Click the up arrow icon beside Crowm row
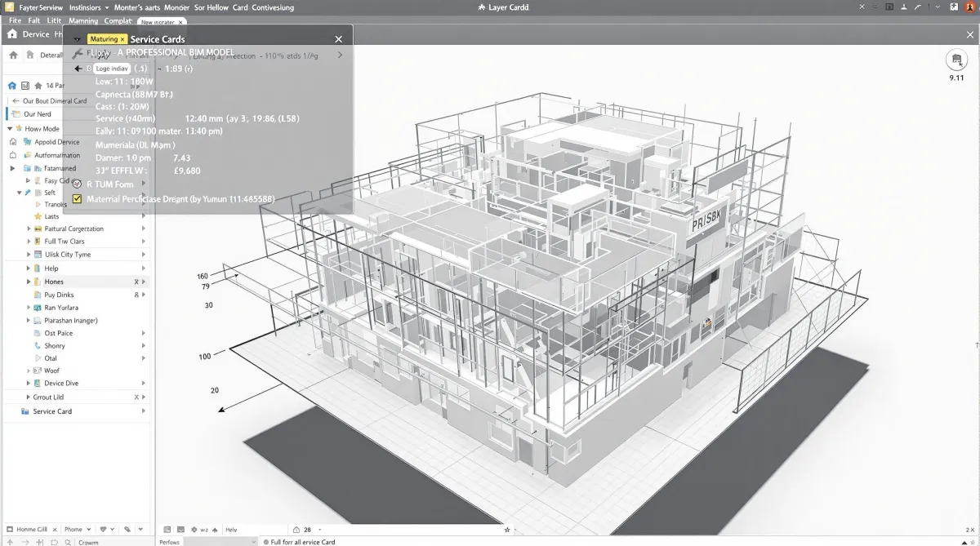The width and height of the screenshot is (980, 546). coord(10,542)
